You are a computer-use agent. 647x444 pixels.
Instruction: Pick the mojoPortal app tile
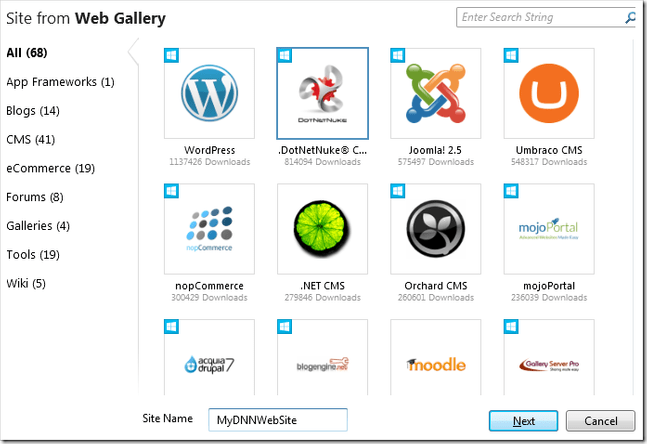coord(549,229)
